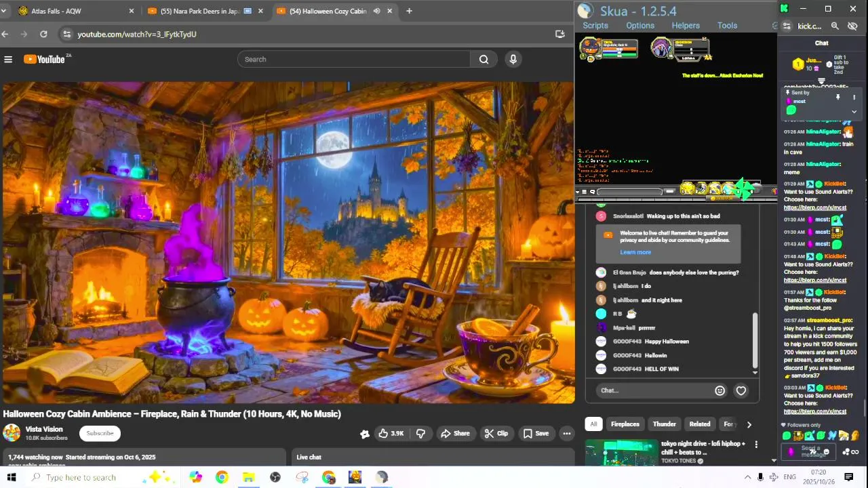
Task: Open options for Tokyo night drive video
Action: (x=756, y=445)
